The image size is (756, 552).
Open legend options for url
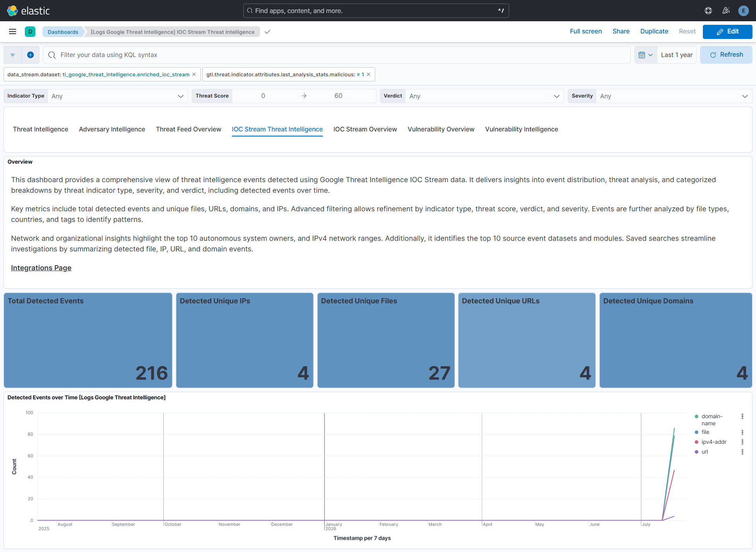tap(743, 452)
